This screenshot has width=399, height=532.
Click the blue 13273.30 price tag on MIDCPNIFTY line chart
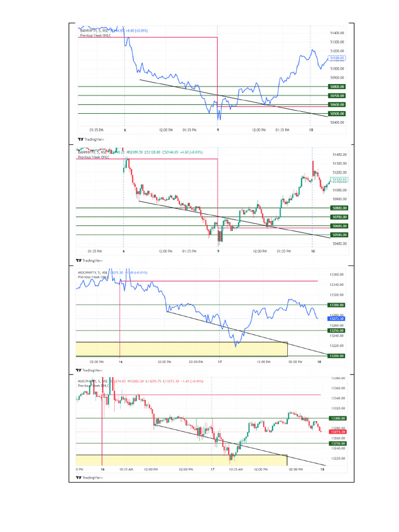click(x=336, y=318)
